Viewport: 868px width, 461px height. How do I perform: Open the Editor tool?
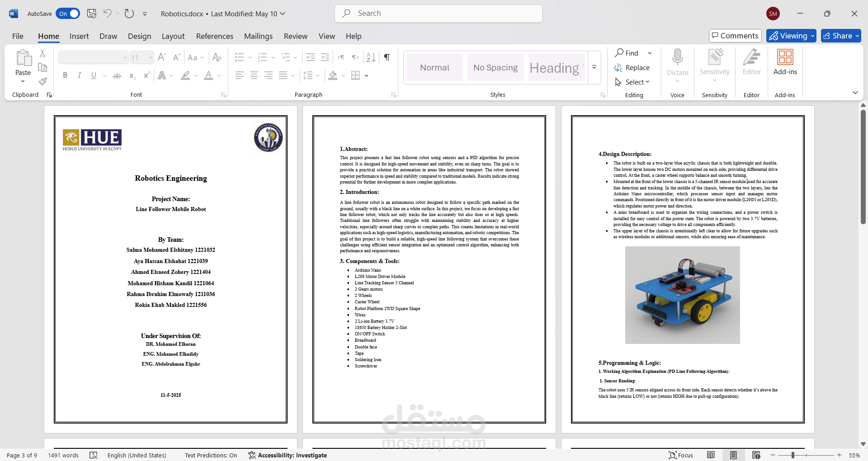point(751,62)
